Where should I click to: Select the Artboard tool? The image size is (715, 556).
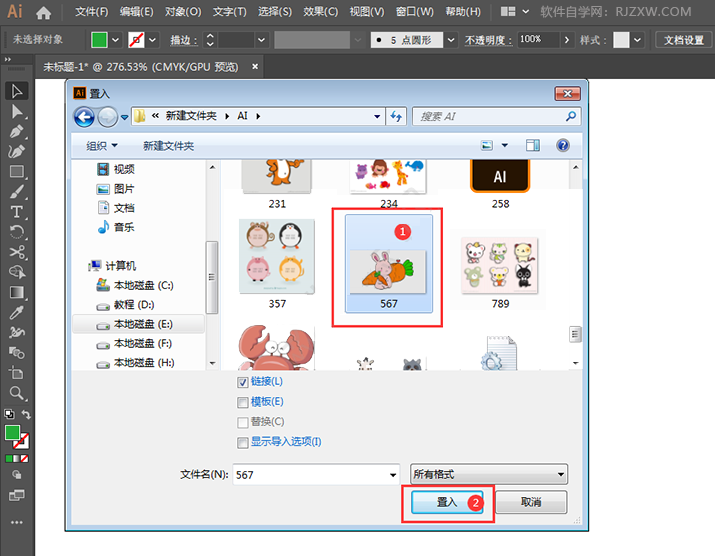click(x=17, y=373)
